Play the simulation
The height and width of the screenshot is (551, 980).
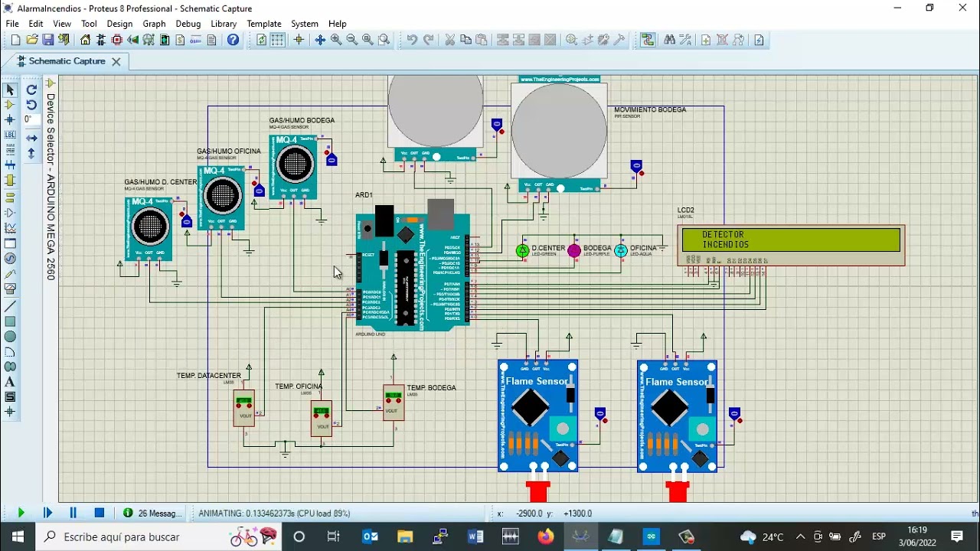pyautogui.click(x=21, y=514)
